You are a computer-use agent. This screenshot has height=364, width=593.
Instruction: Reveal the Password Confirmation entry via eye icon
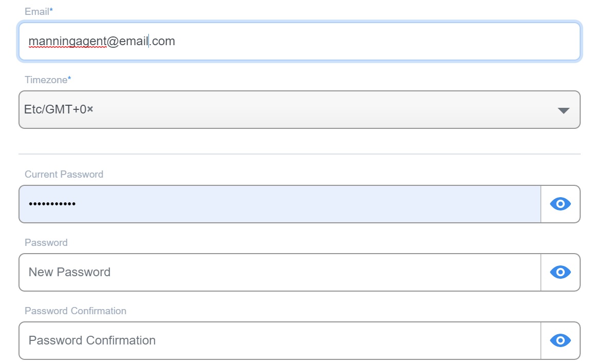[560, 340]
